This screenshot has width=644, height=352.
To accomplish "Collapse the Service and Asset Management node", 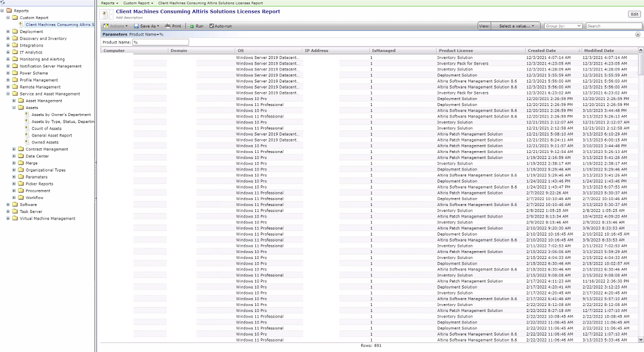I will click(x=8, y=94).
